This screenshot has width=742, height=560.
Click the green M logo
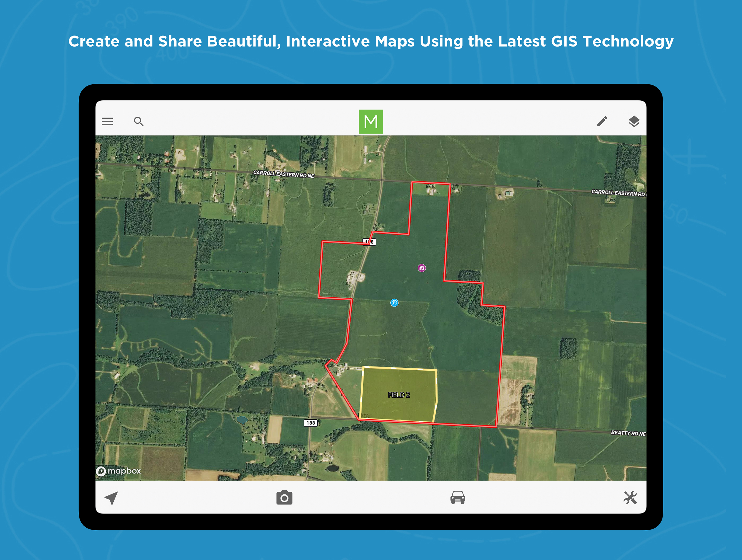tap(371, 121)
